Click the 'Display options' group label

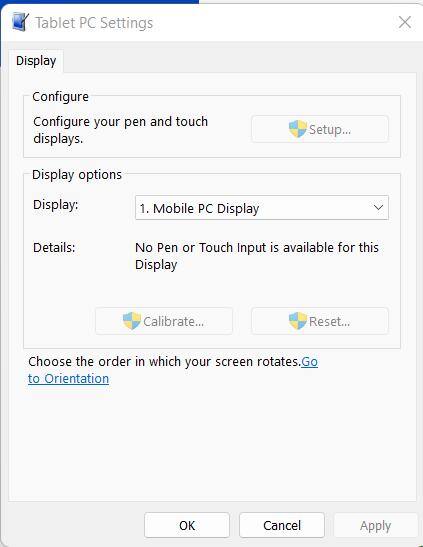pyautogui.click(x=77, y=174)
